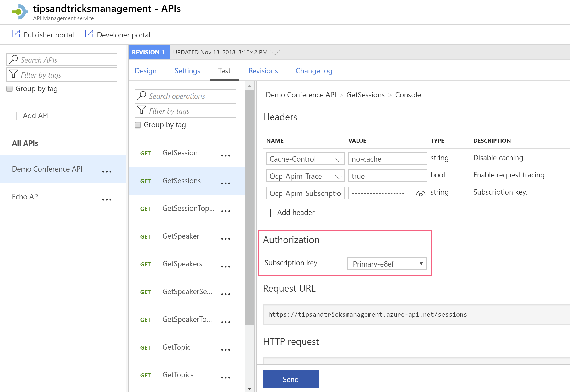Click the funnel icon in the operations tag filter
Image resolution: width=570 pixels, height=392 pixels.
[142, 110]
